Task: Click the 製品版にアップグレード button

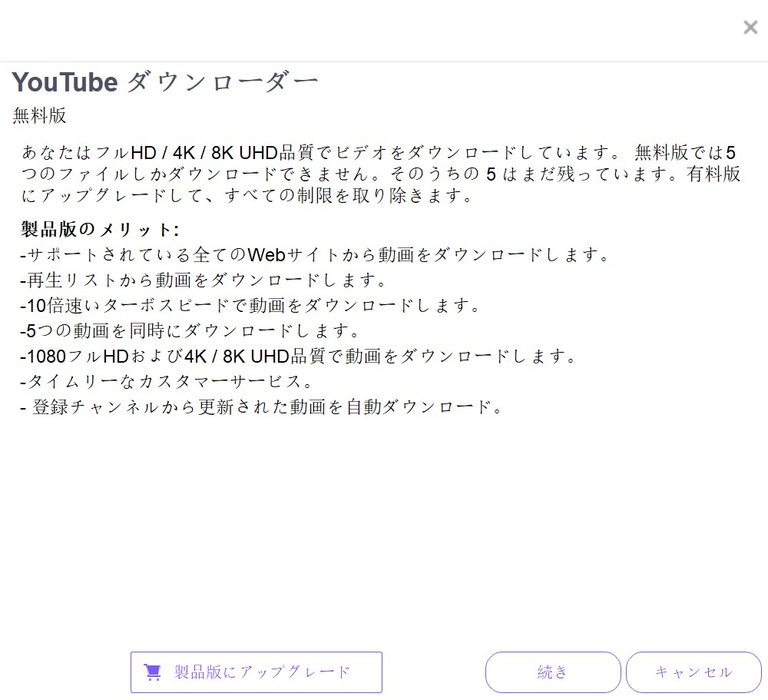Action: point(257,672)
